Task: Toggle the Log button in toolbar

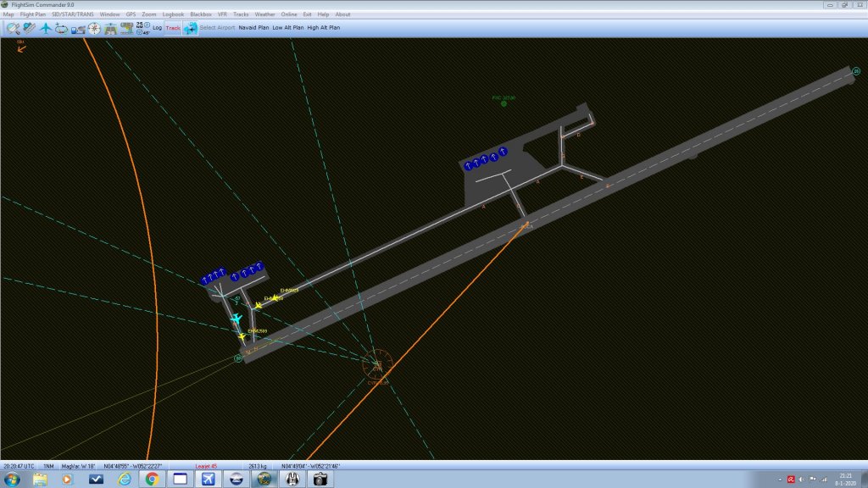Action: pyautogui.click(x=157, y=28)
